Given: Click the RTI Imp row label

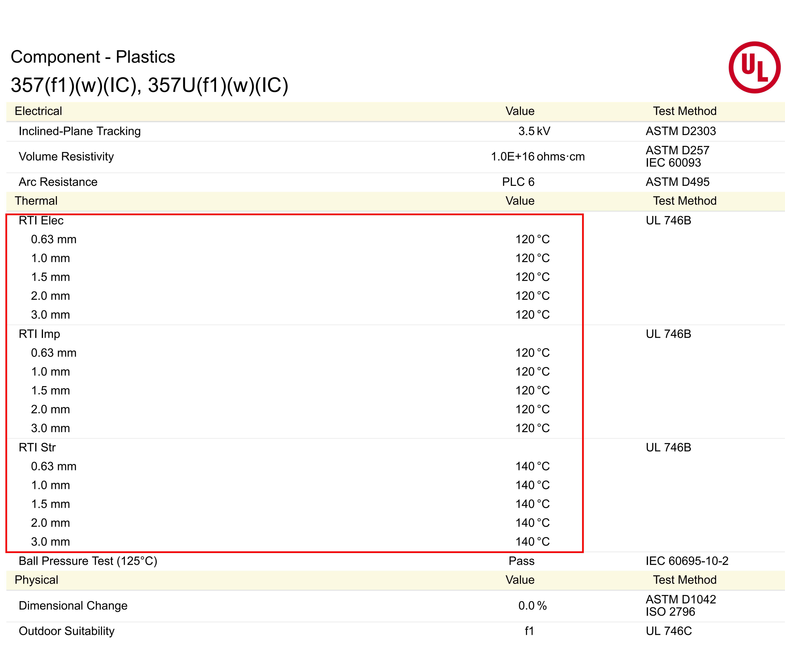Looking at the screenshot, I should click(x=39, y=334).
